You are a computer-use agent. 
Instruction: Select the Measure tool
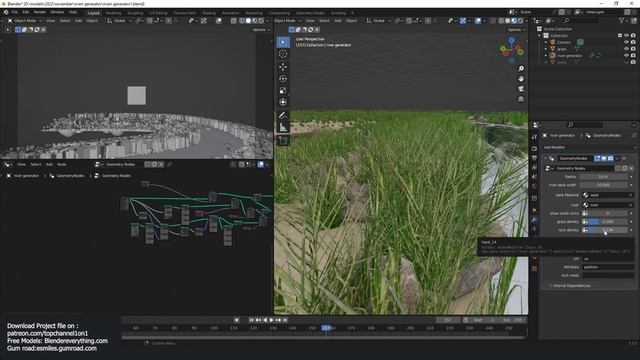click(283, 127)
